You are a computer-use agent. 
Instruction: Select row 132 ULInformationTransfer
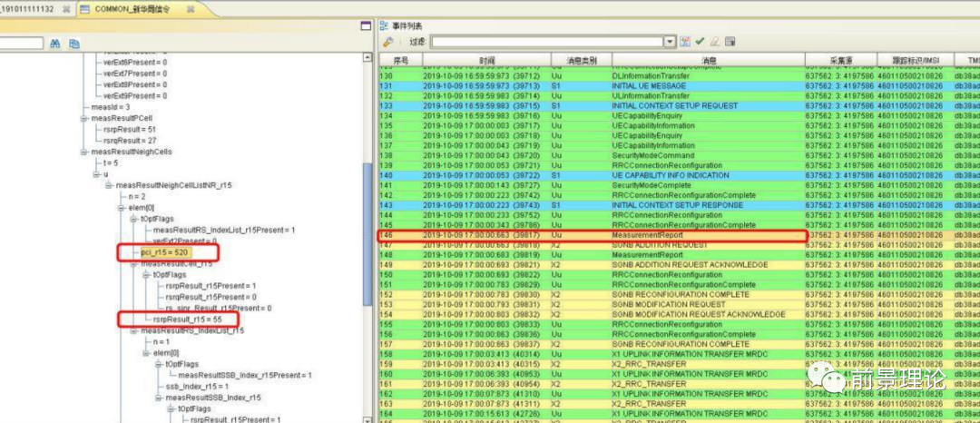(680, 95)
